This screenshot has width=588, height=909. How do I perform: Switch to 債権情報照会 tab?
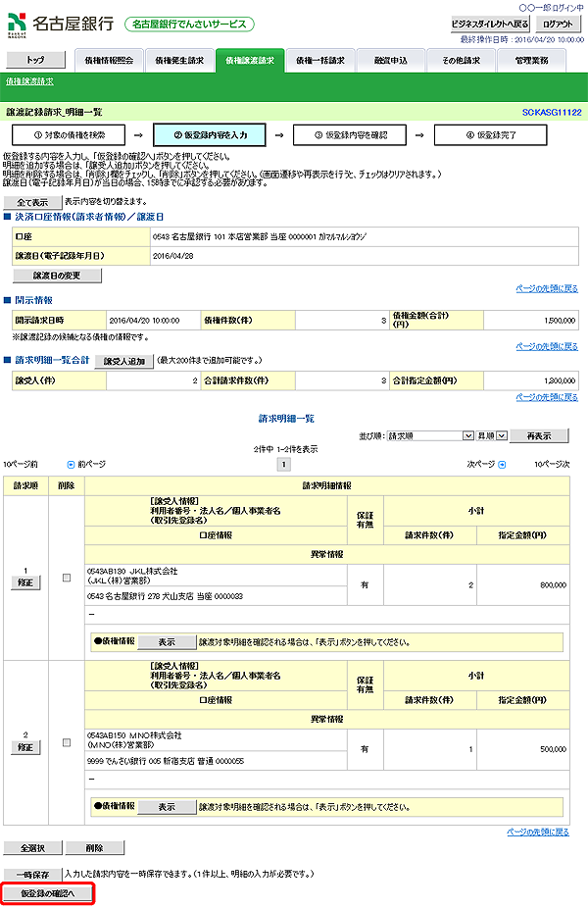point(109,60)
